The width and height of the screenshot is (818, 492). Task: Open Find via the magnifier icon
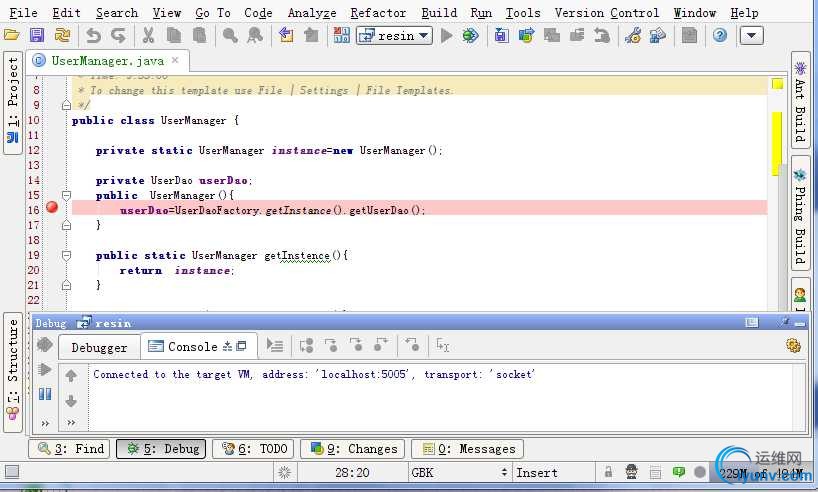tap(230, 35)
